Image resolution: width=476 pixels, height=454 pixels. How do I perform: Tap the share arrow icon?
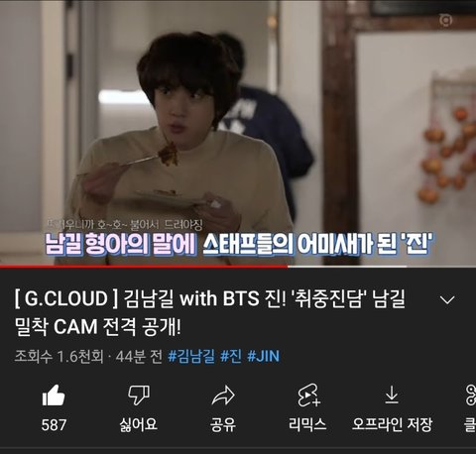tap(223, 396)
